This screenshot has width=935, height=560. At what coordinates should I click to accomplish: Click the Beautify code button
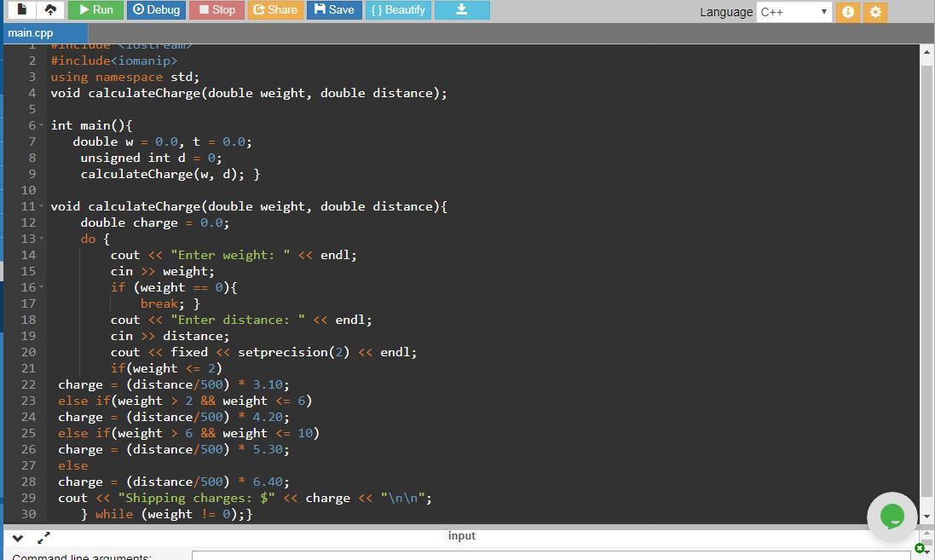[x=398, y=10]
